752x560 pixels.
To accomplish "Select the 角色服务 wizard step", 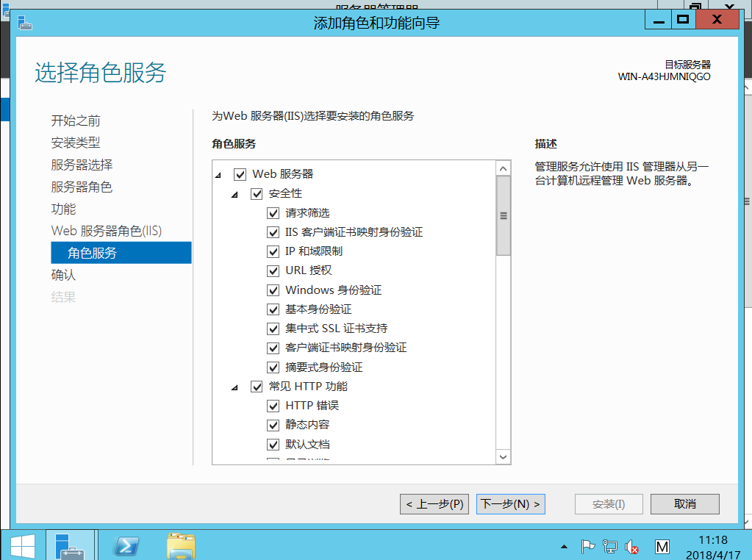I will point(121,253).
